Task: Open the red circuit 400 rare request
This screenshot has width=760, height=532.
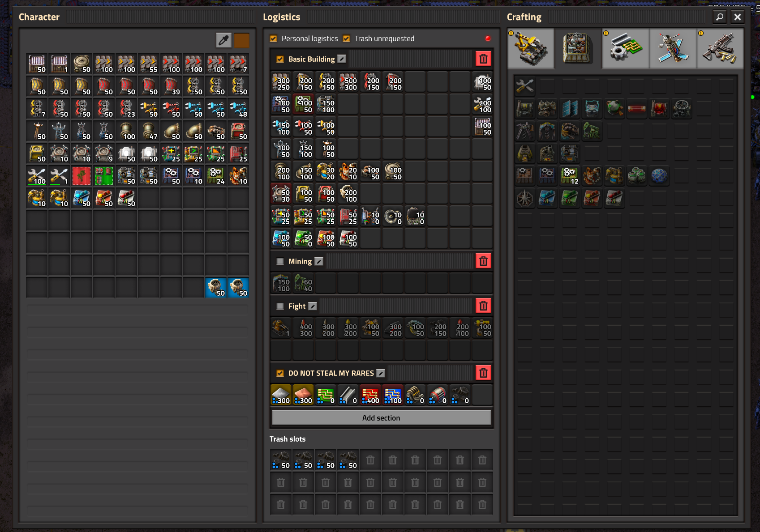Action: (x=371, y=395)
